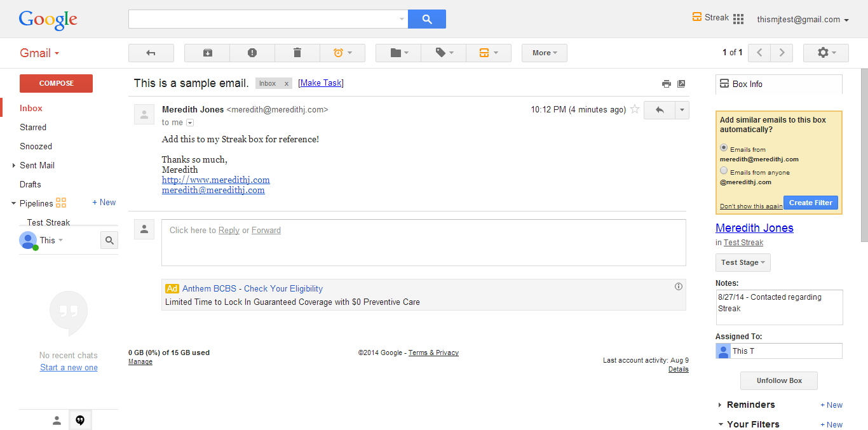868x430 pixels.
Task: Report spam with the exclamation icon
Action: tap(252, 53)
